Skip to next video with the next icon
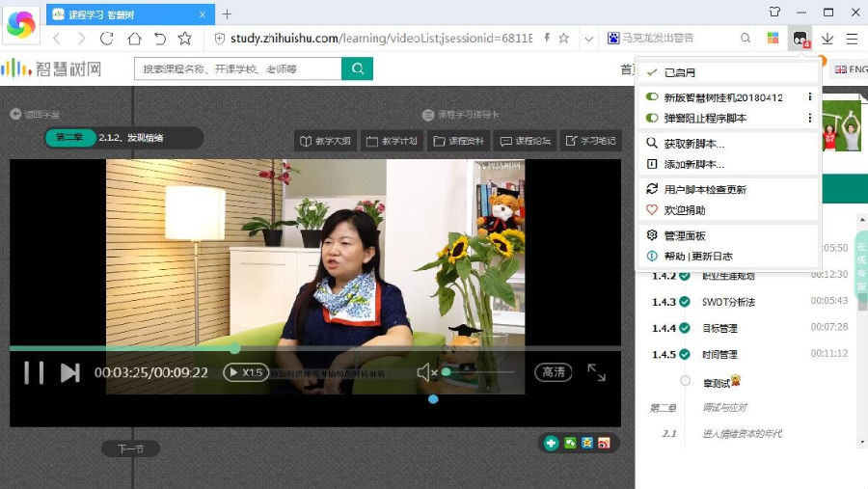868x489 pixels. (69, 372)
